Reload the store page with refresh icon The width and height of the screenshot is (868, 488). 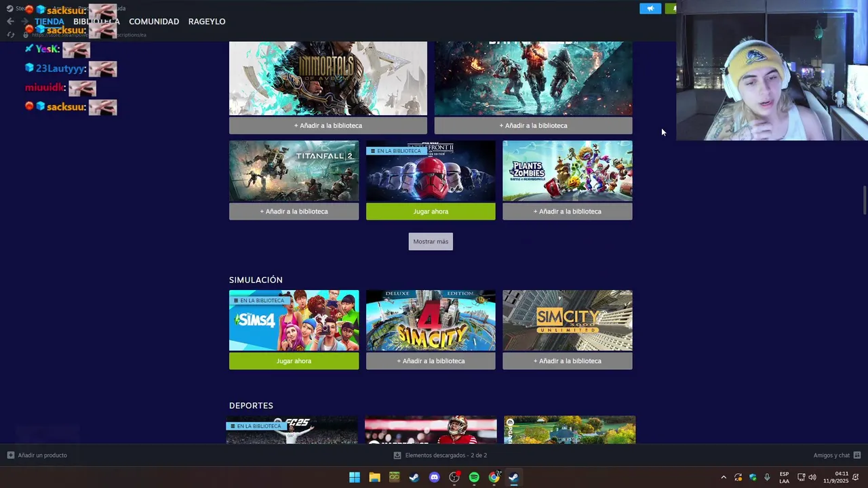(10, 35)
